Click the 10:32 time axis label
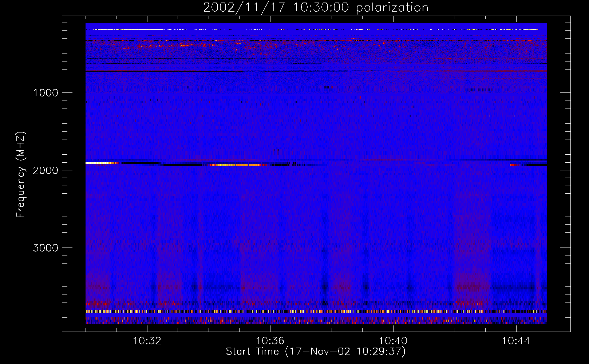 pos(147,341)
